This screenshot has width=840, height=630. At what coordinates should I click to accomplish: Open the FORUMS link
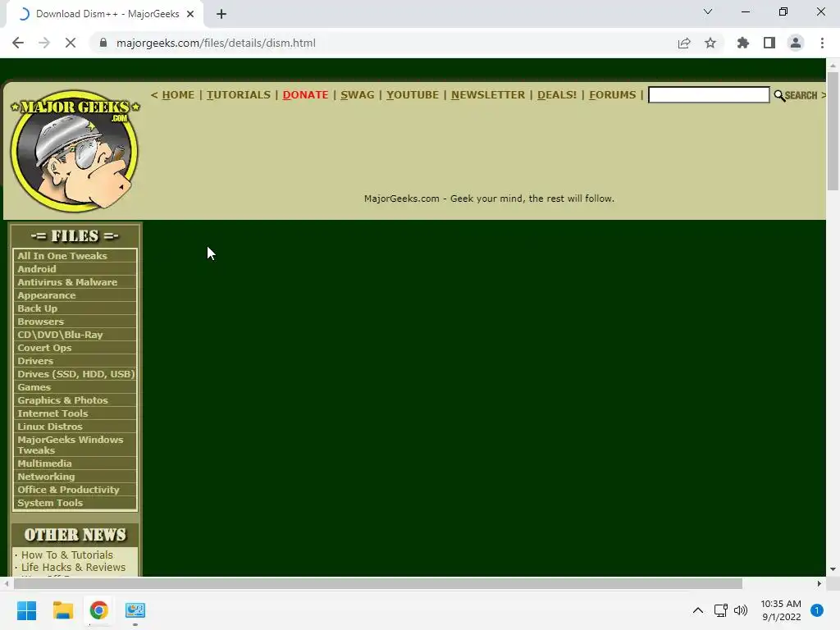pyautogui.click(x=612, y=95)
